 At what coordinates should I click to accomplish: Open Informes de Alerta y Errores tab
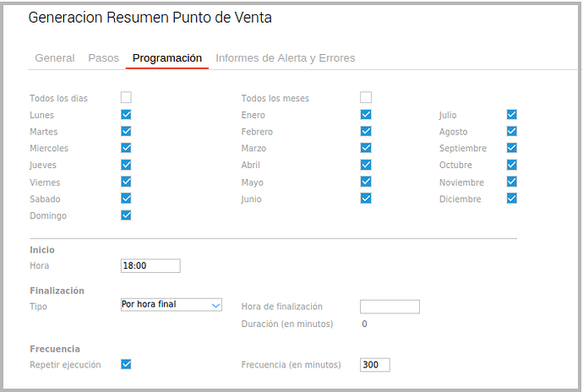(285, 58)
